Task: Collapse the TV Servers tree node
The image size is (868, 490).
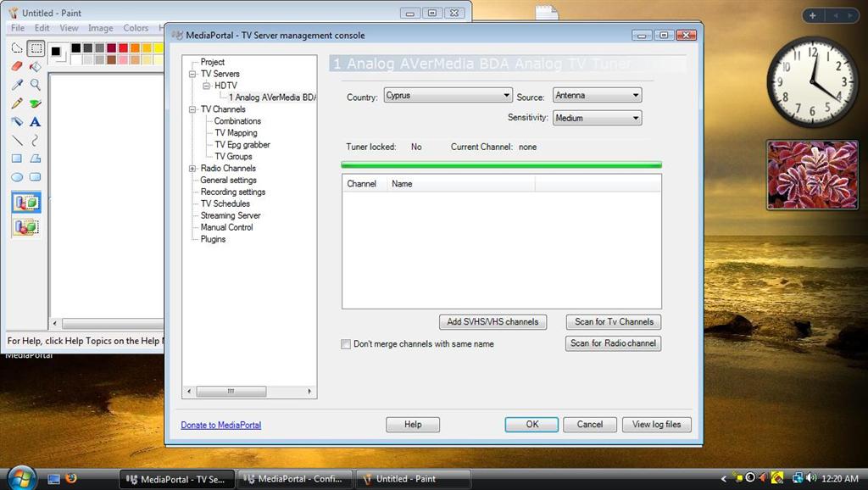Action: point(192,75)
